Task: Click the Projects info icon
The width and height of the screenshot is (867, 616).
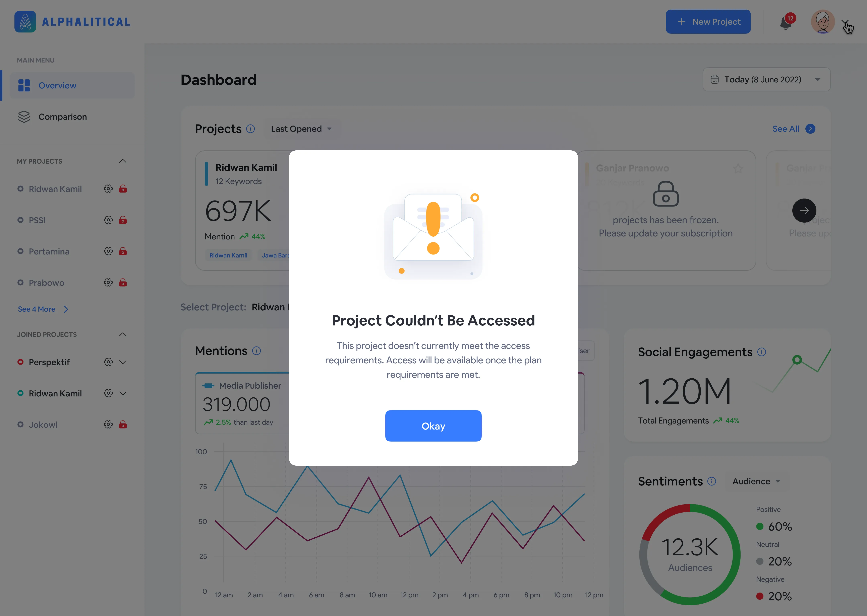Action: point(250,129)
